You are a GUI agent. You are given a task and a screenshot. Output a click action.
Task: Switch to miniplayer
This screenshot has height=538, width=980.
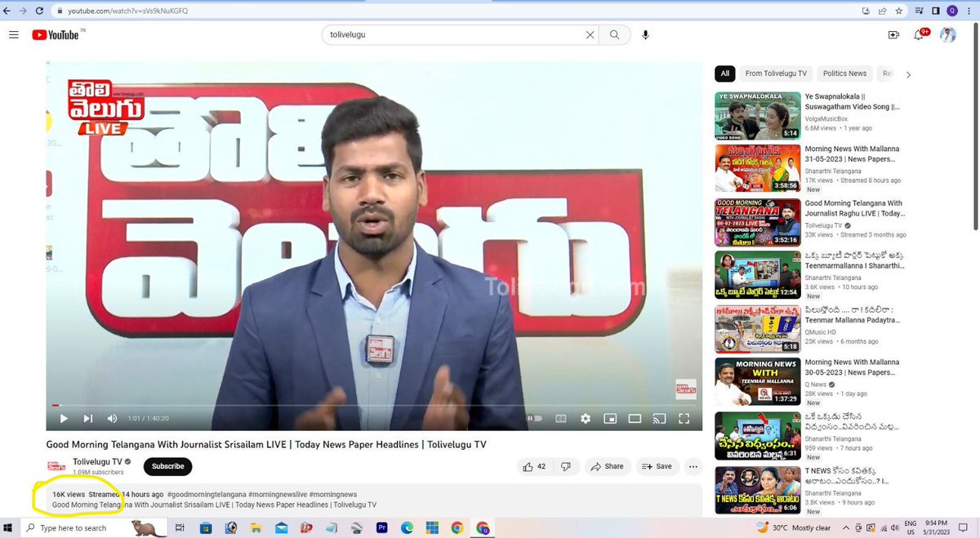(x=610, y=419)
